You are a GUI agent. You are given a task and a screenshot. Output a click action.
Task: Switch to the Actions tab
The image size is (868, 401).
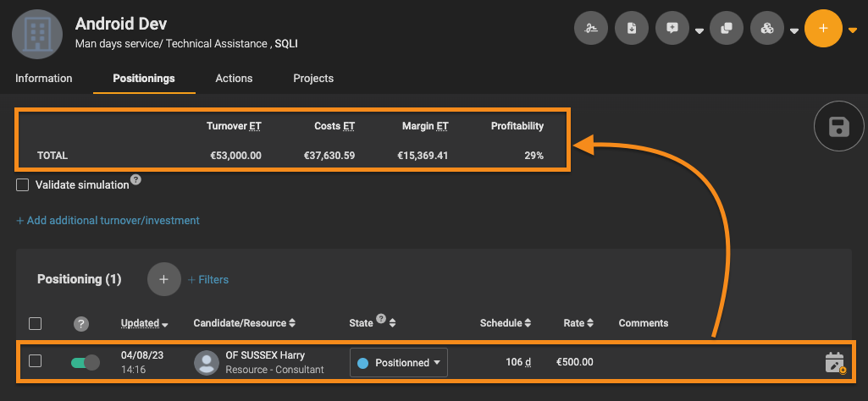[234, 79]
